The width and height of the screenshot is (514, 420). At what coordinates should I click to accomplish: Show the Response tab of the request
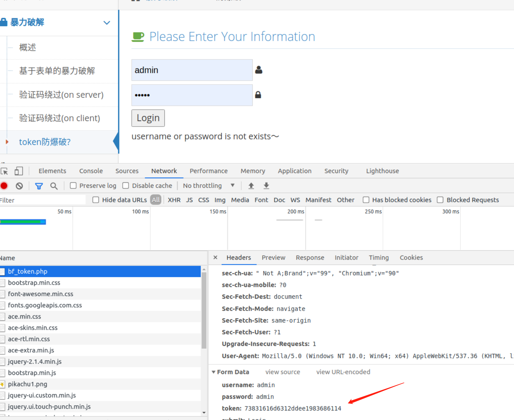310,258
